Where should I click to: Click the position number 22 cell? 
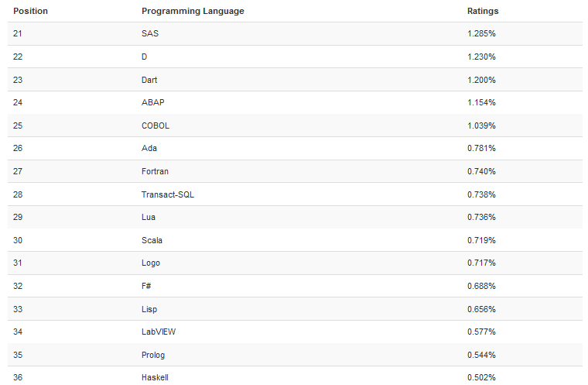point(18,57)
